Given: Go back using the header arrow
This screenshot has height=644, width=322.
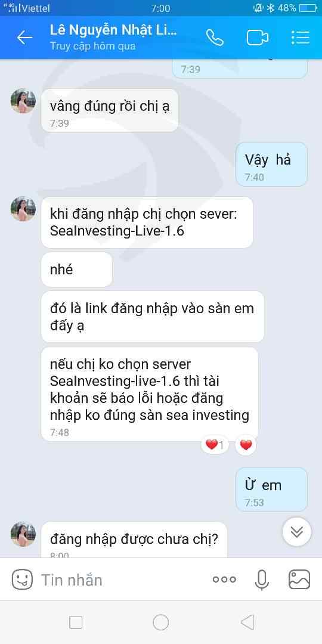Looking at the screenshot, I should point(24,38).
